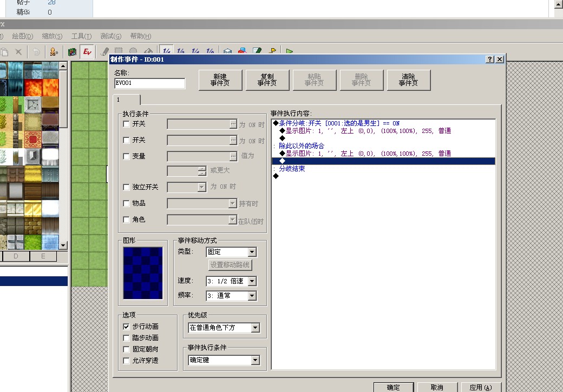This screenshot has height=392, width=563.
Task: Click the 清除事件页 button
Action: (x=409, y=80)
